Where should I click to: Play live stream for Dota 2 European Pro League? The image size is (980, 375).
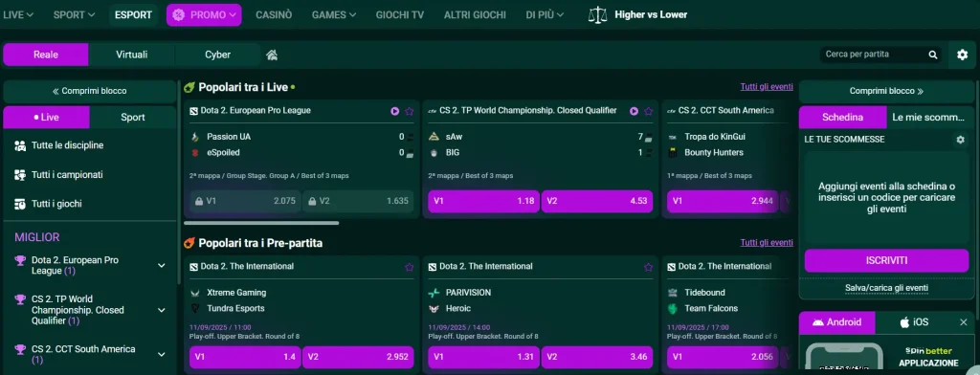tap(395, 111)
